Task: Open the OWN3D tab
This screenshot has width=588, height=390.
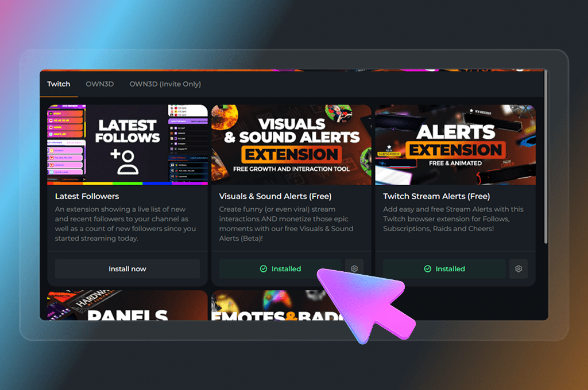Action: tap(100, 84)
